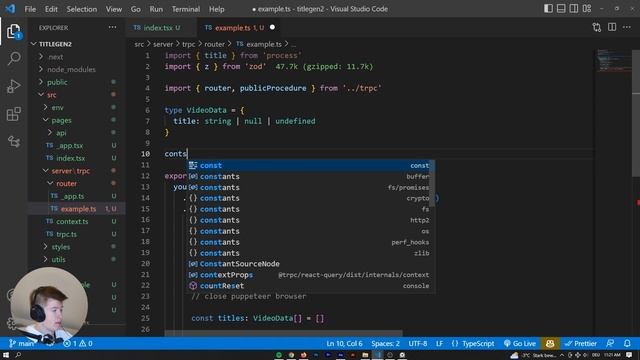Expand the public folder

(57, 82)
